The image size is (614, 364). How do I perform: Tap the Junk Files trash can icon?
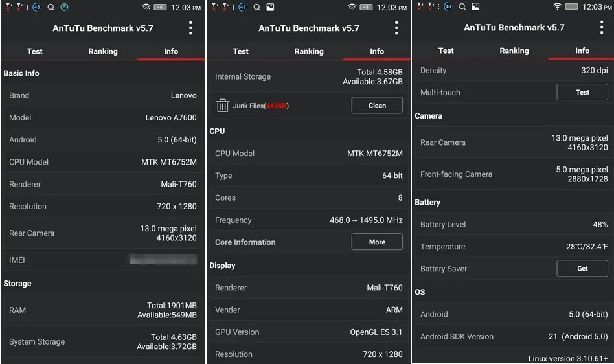point(222,106)
